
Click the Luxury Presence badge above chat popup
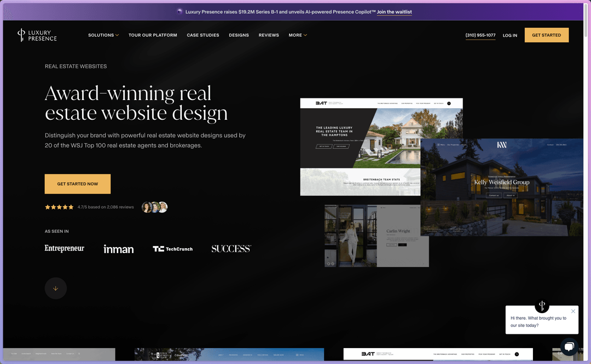(x=542, y=306)
